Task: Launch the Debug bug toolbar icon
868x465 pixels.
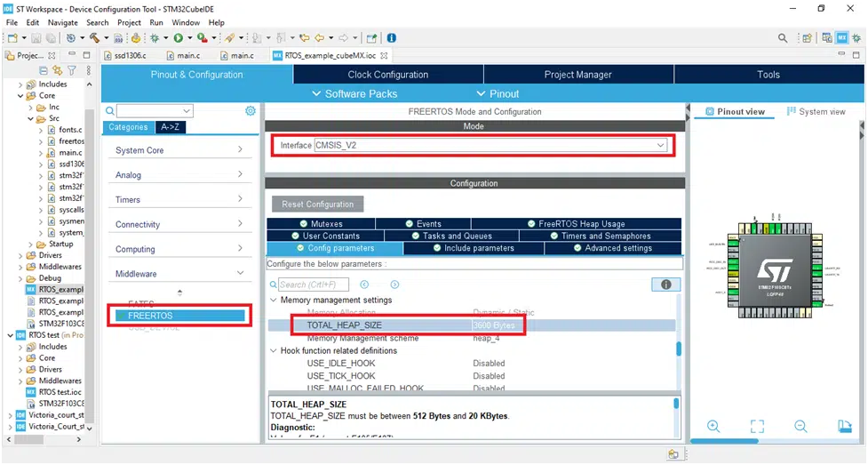Action: point(155,37)
